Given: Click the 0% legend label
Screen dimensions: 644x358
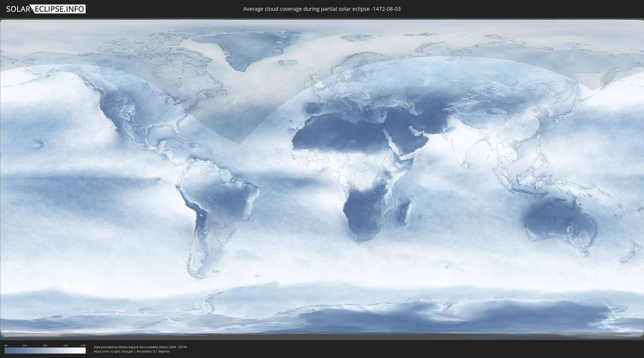Looking at the screenshot, I should pyautogui.click(x=6, y=345).
